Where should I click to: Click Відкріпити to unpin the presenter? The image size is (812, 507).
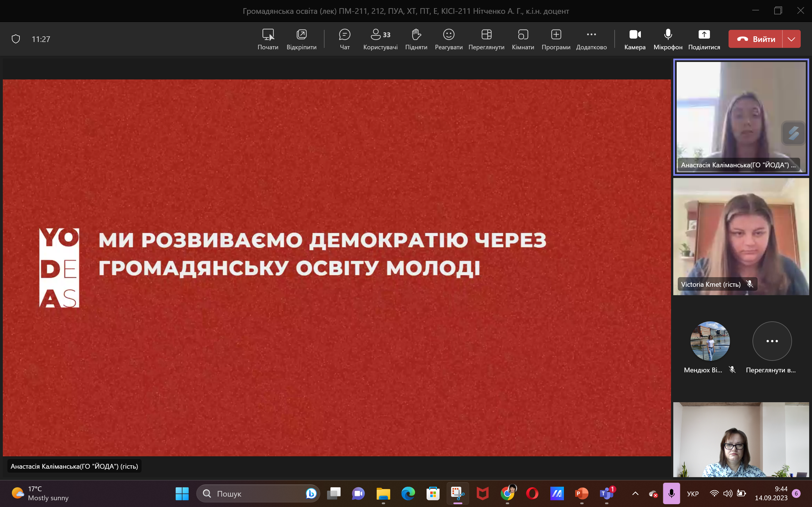click(301, 39)
